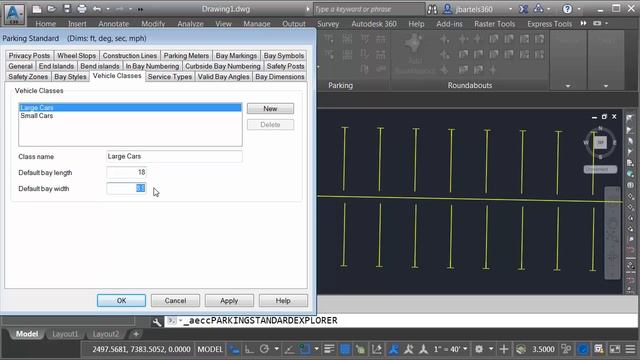Click the dialog Help button

tap(283, 301)
